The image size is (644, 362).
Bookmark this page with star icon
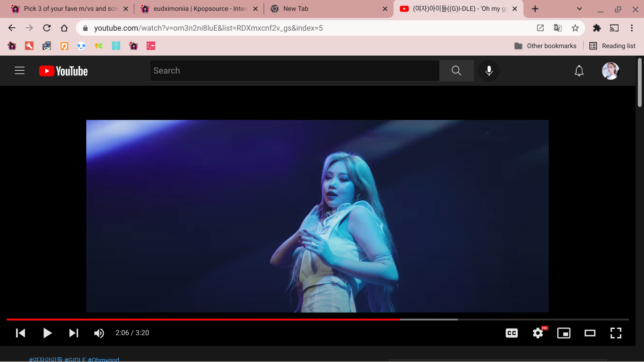pos(575,28)
